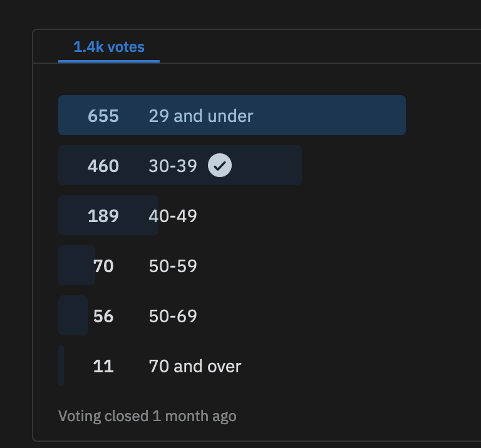Click the "70 and over" option label
The width and height of the screenshot is (481, 448).
pyautogui.click(x=195, y=366)
